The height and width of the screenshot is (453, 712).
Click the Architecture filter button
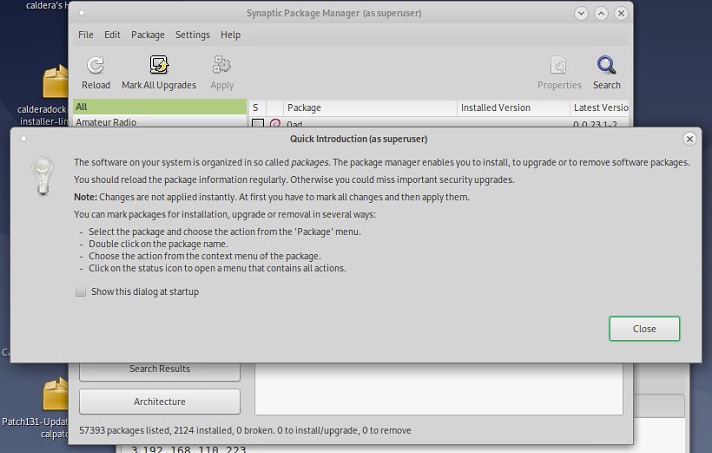[160, 401]
